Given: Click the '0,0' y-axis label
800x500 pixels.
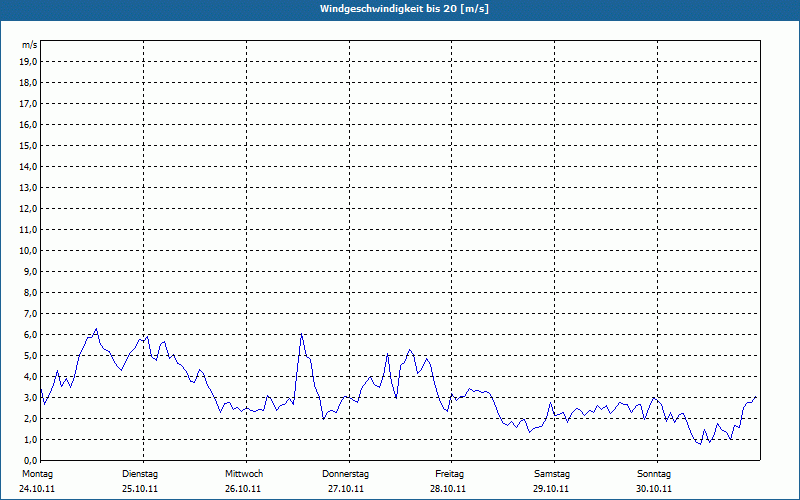Looking at the screenshot, I should 30,460.
